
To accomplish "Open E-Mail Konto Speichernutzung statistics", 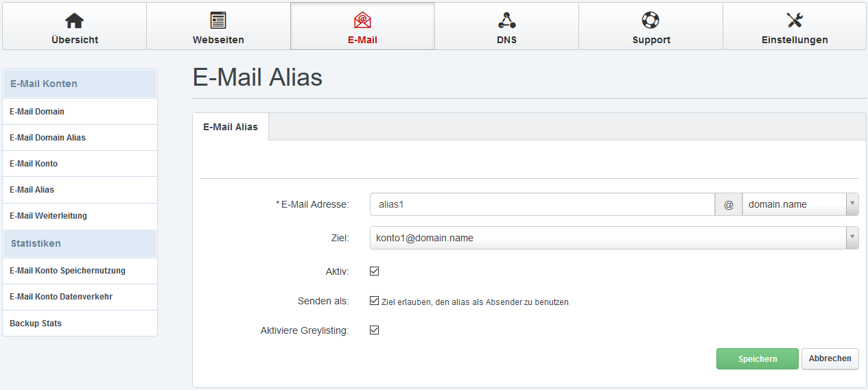I will click(x=67, y=271).
